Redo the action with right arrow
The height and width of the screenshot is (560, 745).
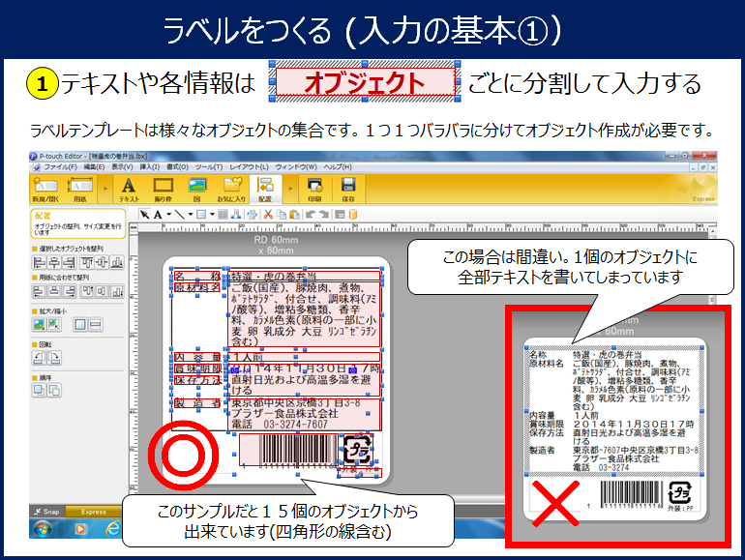tap(324, 215)
